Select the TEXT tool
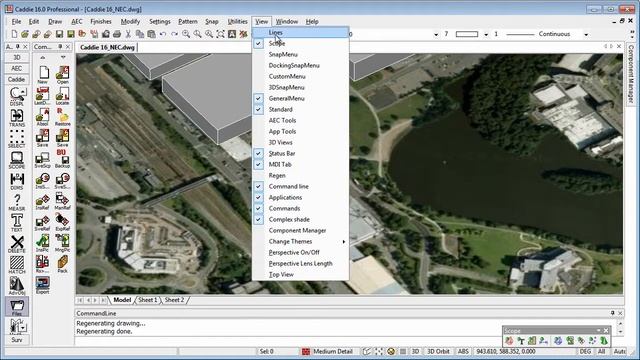 click(x=17, y=223)
